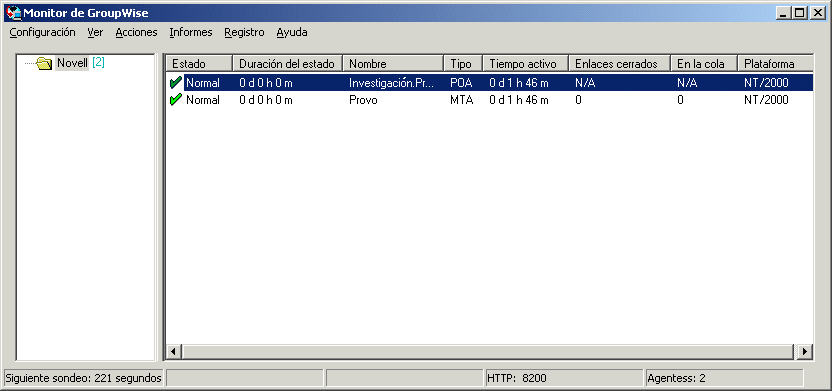Viewport: 832px width, 391px height.
Task: Click green checkmark of Provo MTA row
Action: tap(176, 100)
